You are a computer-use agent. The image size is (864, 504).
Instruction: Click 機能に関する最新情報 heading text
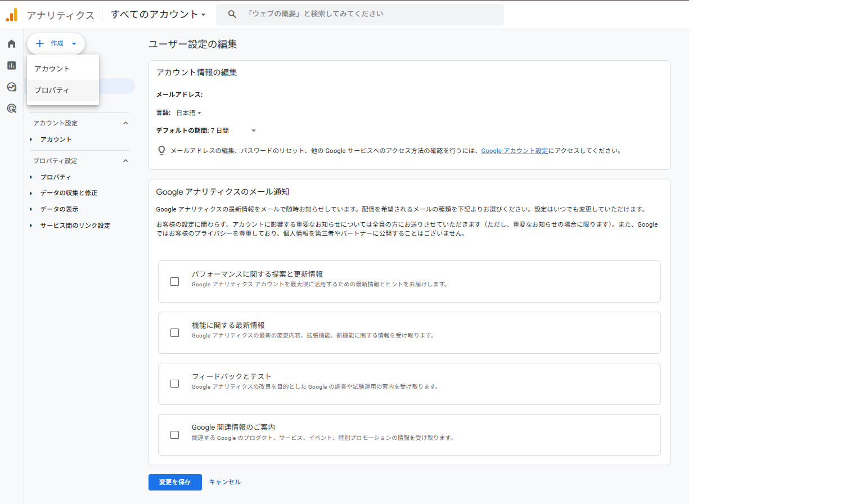pyautogui.click(x=228, y=325)
